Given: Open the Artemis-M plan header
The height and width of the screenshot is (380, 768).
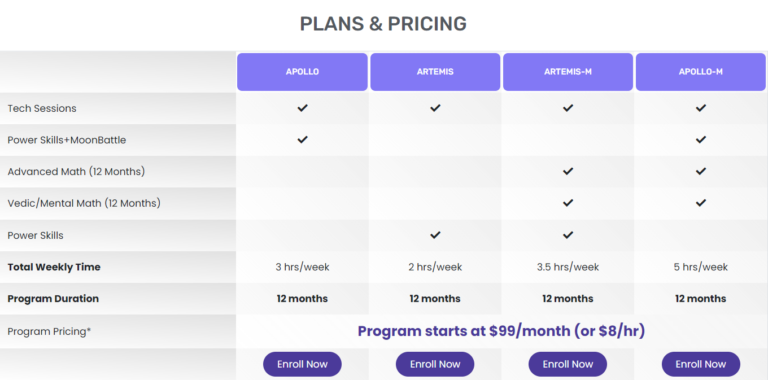Looking at the screenshot, I should coord(568,72).
